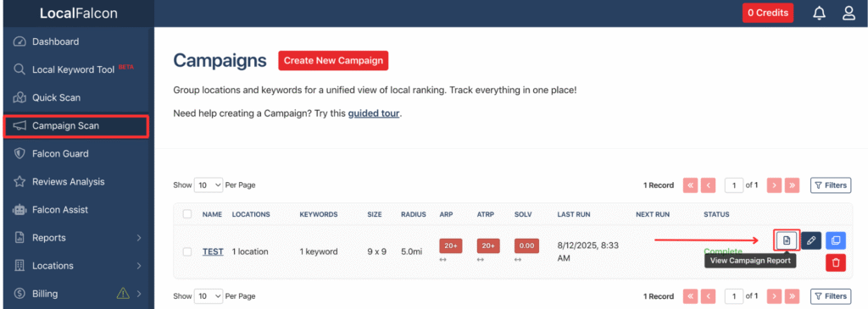
Task: Duplicate the TEST campaign using copy icon
Action: pyautogui.click(x=836, y=240)
